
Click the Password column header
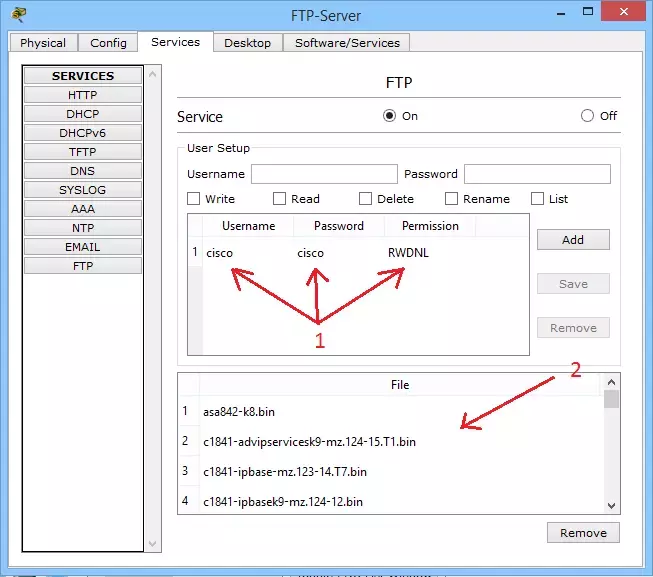pos(339,226)
